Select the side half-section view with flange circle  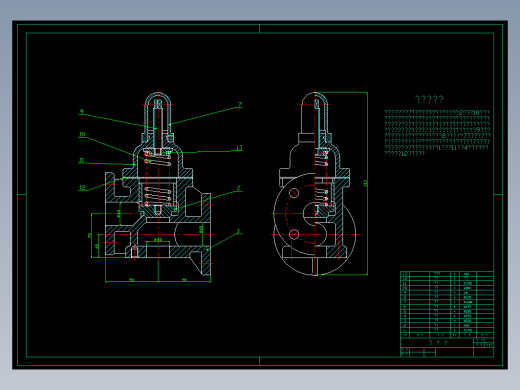click(315, 184)
